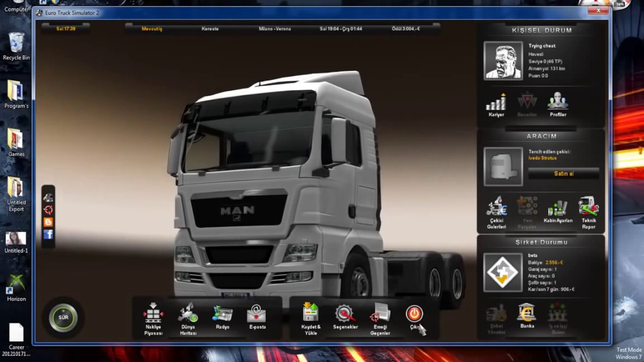The width and height of the screenshot is (644, 362).
Task: Open the Games desktop folder
Action: click(x=16, y=143)
